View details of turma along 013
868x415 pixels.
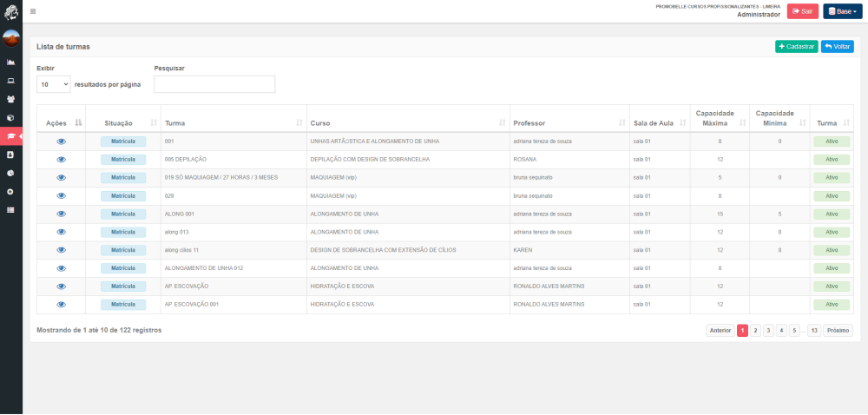[x=61, y=233]
